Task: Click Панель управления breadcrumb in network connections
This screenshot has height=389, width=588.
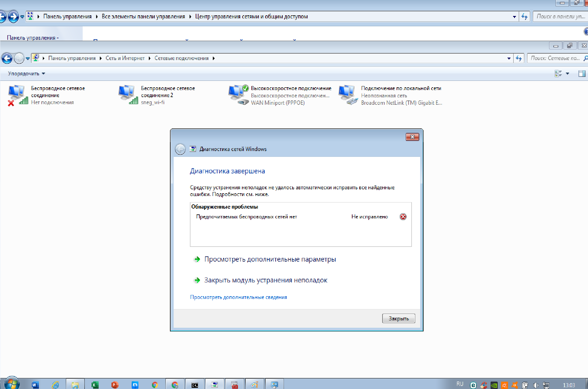Action: coord(72,58)
